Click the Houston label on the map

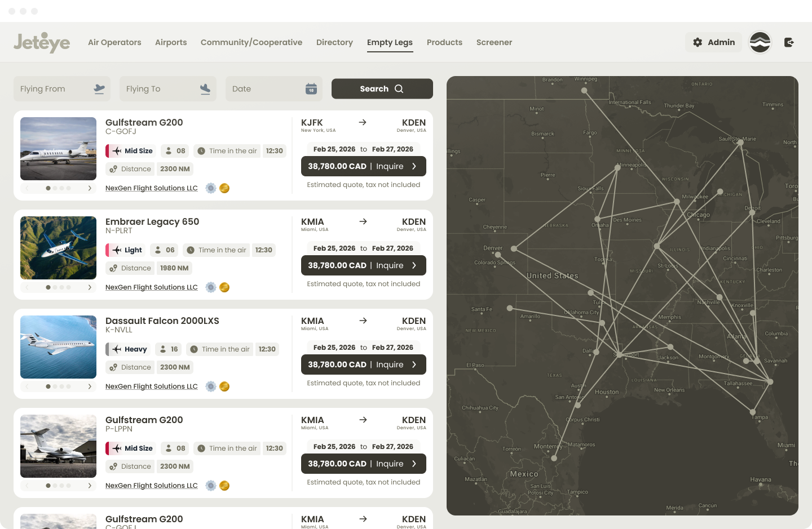click(607, 392)
